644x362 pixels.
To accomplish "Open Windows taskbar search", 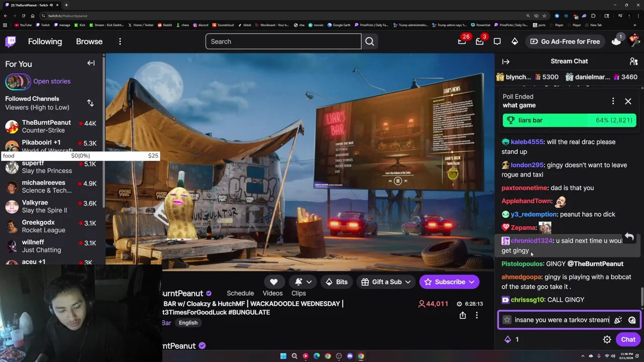I will pos(294,356).
